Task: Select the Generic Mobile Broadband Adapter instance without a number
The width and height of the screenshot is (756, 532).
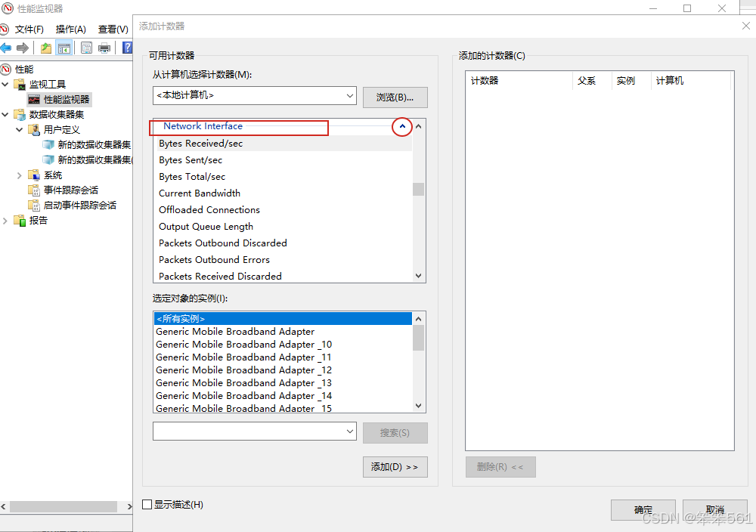Action: click(283, 332)
